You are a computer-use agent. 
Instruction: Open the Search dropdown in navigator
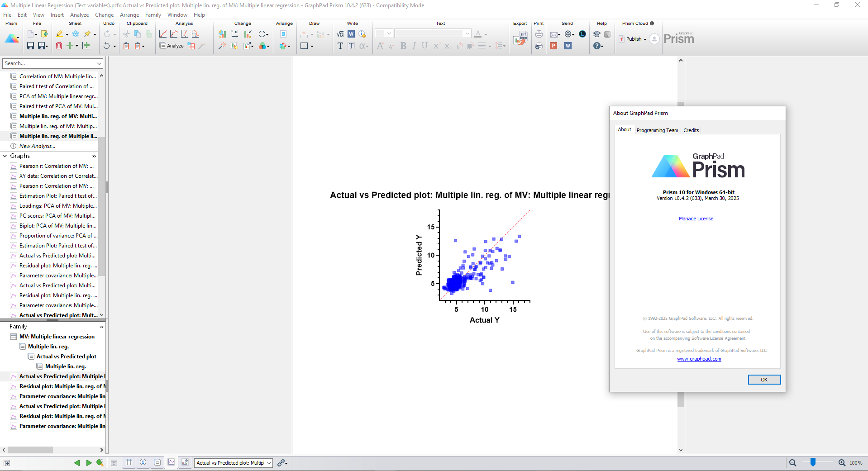point(99,63)
